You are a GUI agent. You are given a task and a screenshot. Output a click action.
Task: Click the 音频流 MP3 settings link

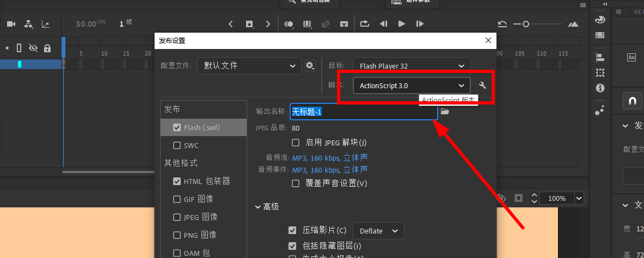point(330,157)
